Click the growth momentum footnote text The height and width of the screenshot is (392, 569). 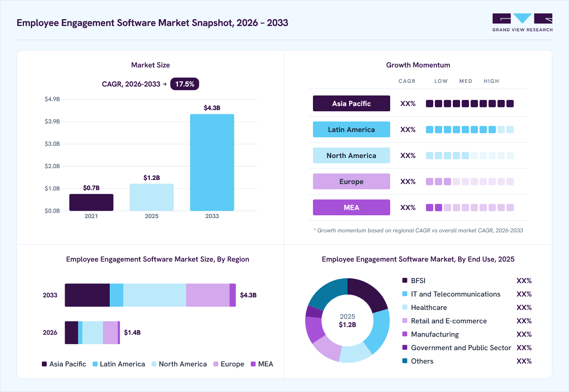coord(418,230)
